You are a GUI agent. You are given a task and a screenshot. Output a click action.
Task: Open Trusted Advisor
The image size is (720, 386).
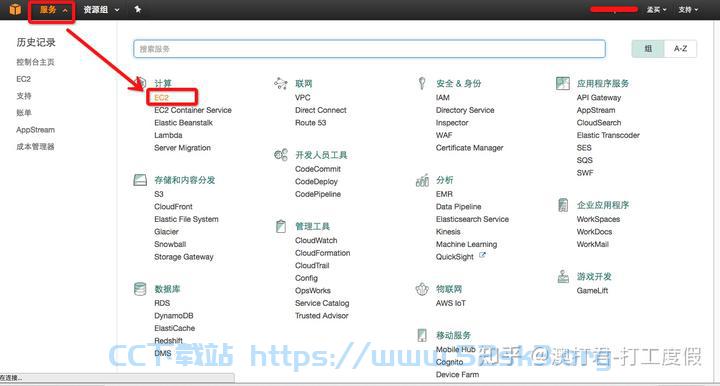point(321,316)
